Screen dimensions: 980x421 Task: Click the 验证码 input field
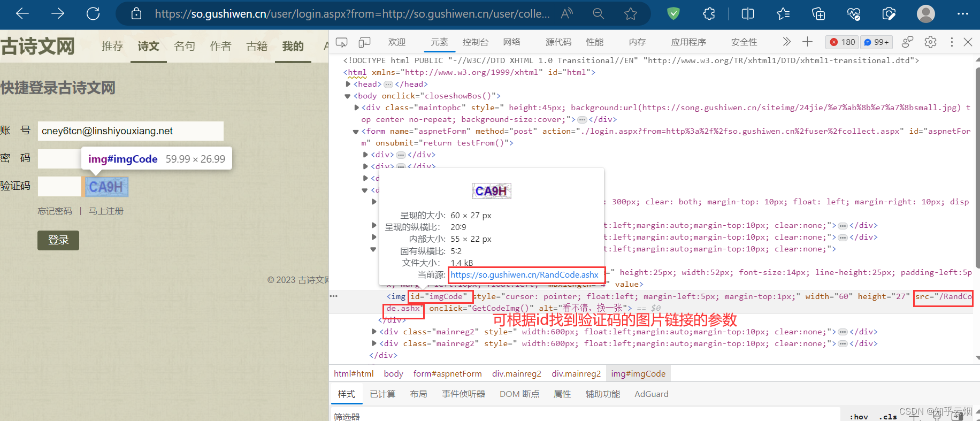point(59,187)
